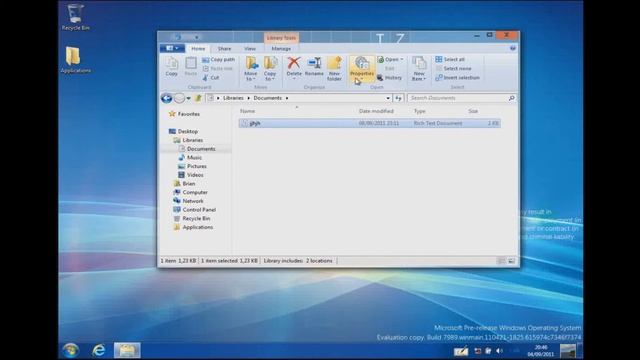Open the Pictures library in the sidebar
This screenshot has width=640, height=360.
tap(192, 167)
